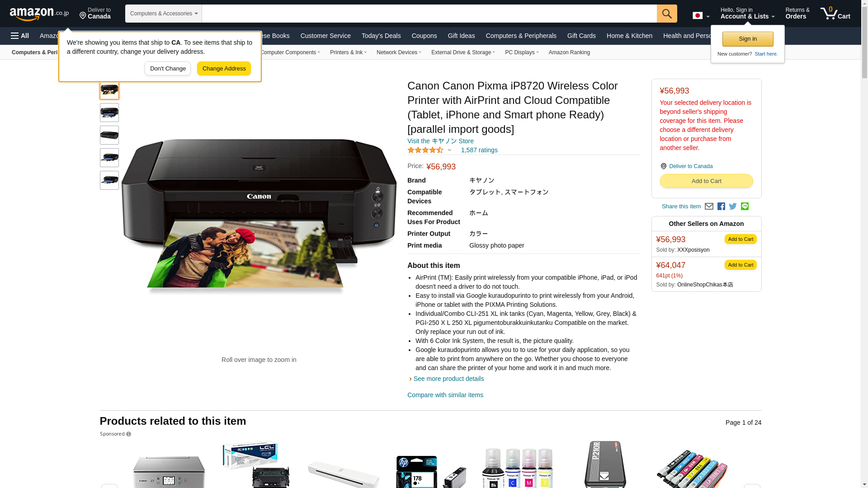Add the printer to cart
Viewport: 868px width, 488px height.
click(706, 181)
